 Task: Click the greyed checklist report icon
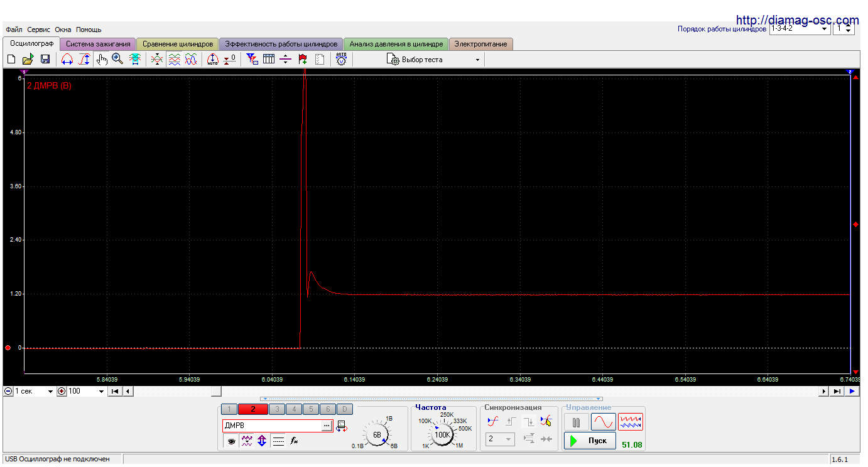click(x=320, y=60)
